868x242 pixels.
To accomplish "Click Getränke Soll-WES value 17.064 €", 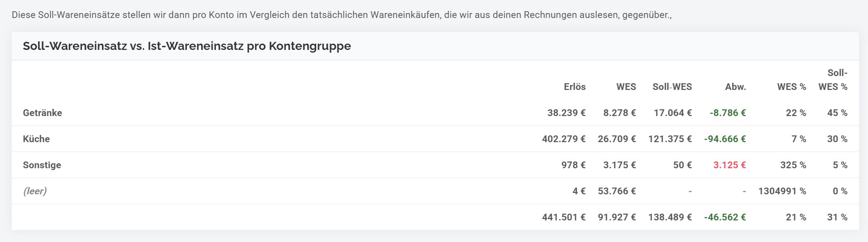I will (673, 113).
